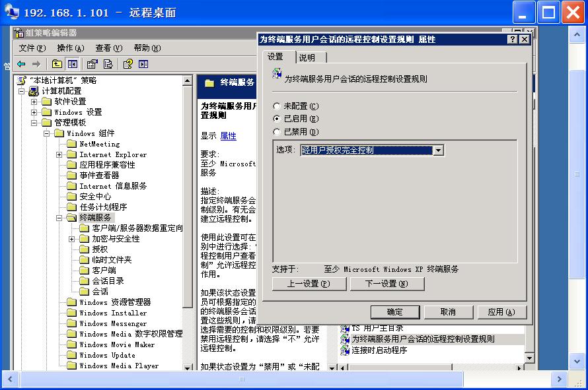
Task: Select the Windows Media Player tree item
Action: pyautogui.click(x=119, y=366)
